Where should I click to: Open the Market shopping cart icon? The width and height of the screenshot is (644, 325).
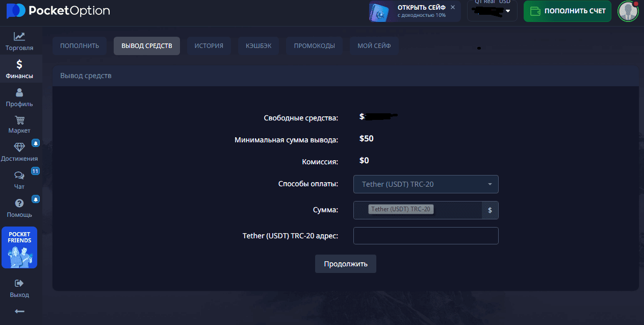19,120
